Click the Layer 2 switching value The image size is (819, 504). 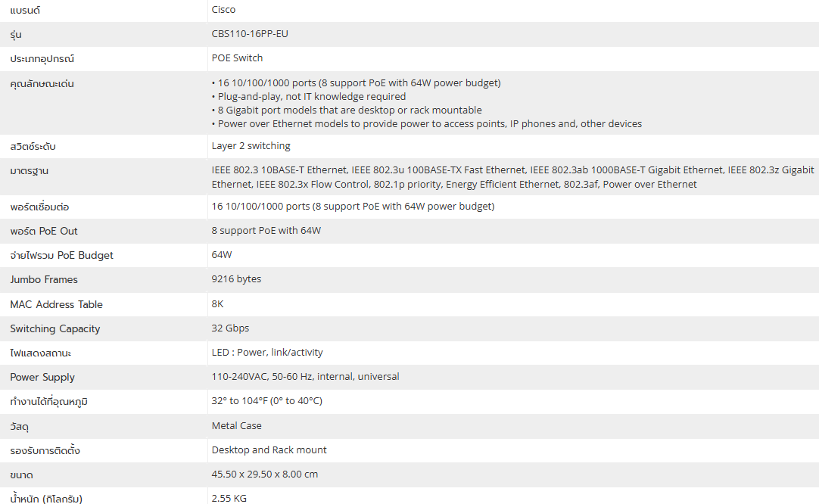251,145
